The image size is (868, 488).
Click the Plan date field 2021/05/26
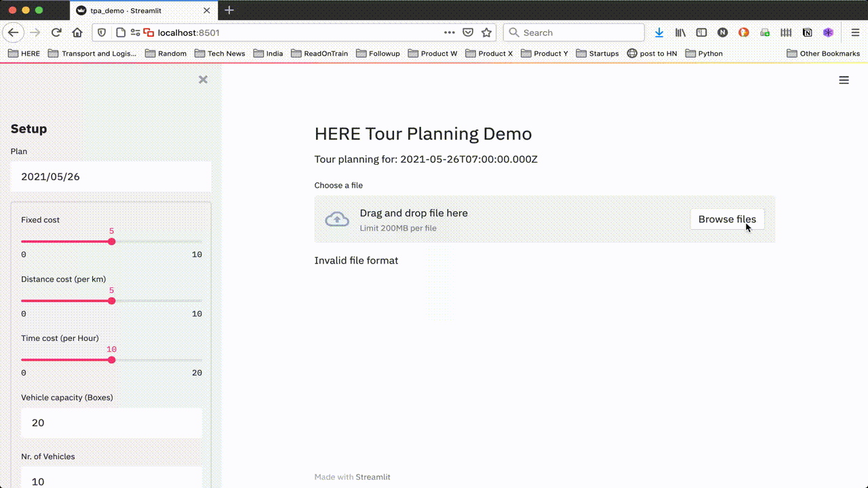(x=111, y=177)
